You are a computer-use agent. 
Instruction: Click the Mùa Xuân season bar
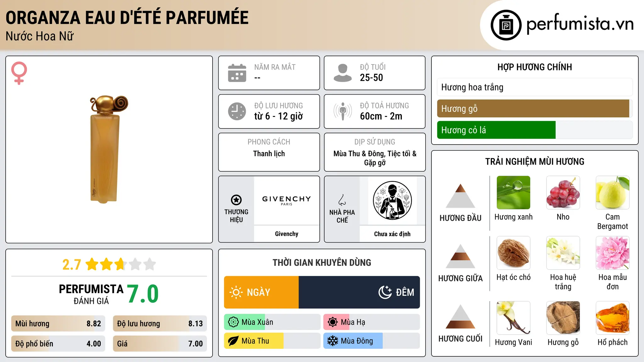tap(272, 322)
